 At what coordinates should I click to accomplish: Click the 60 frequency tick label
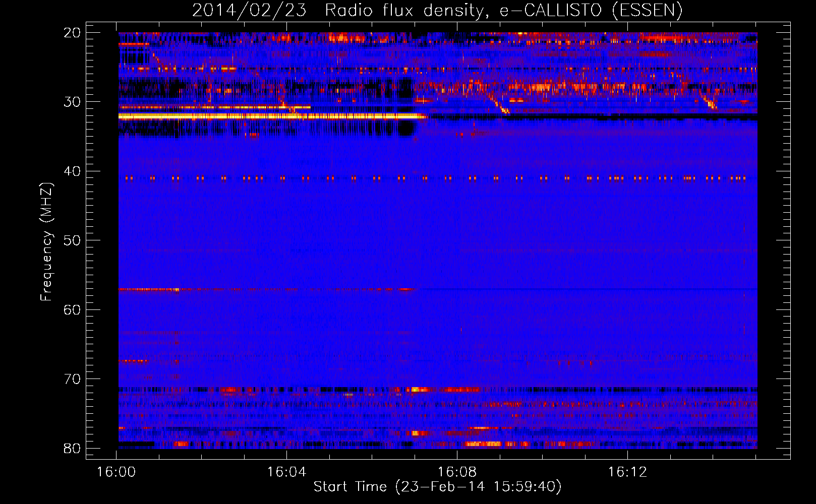72,309
